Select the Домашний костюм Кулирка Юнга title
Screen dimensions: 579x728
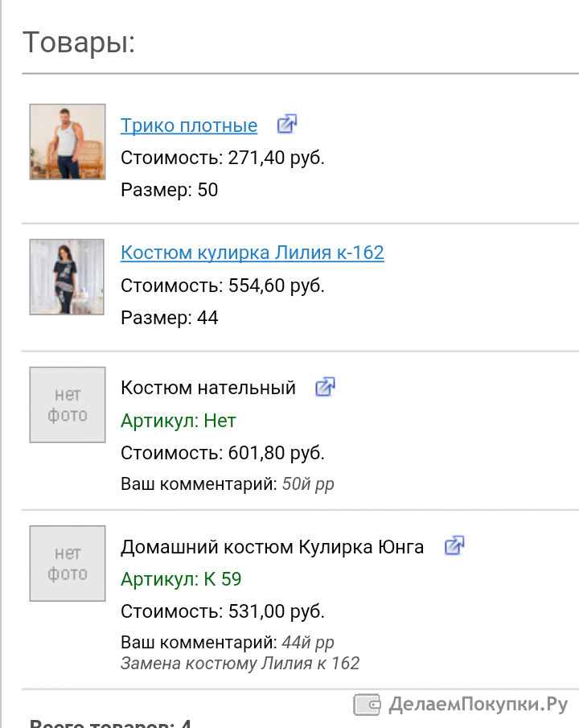click(x=272, y=547)
